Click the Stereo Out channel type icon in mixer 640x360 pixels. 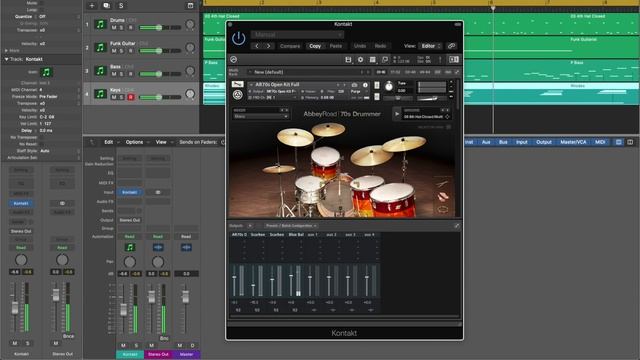(158, 247)
